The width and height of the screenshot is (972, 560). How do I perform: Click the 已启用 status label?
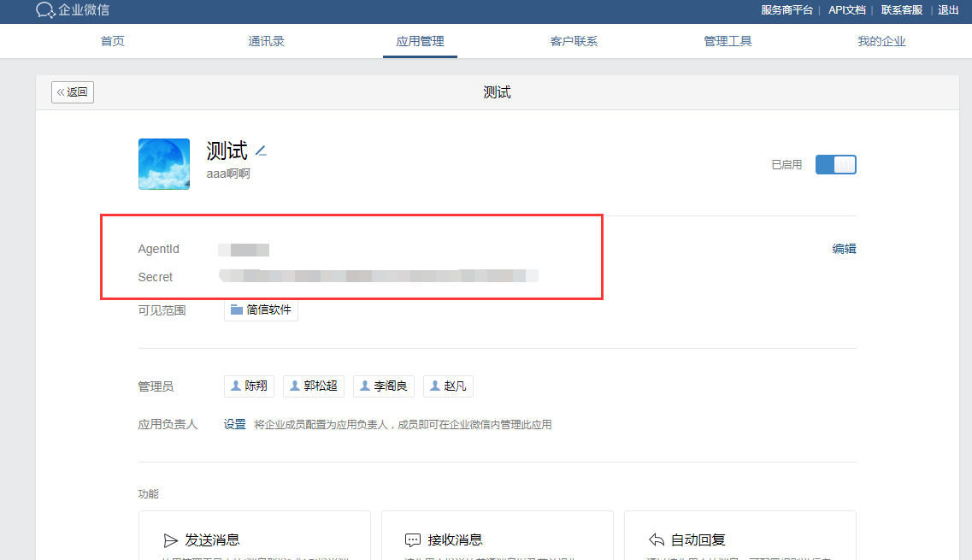[786, 164]
